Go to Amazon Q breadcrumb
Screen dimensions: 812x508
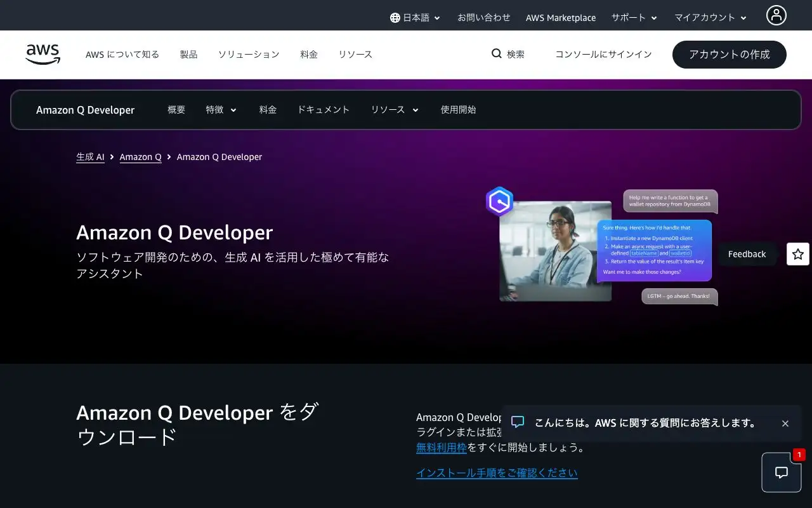click(140, 157)
